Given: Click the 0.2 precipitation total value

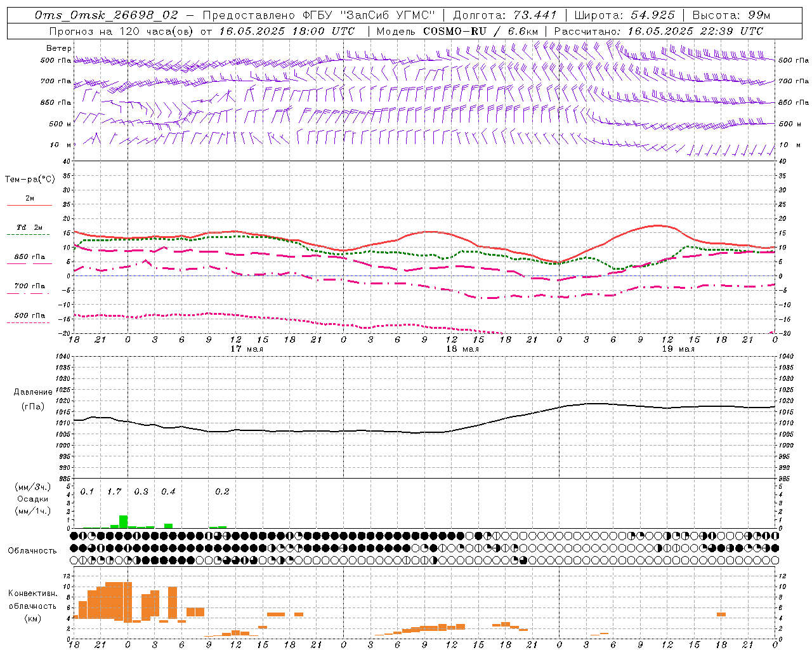Looking at the screenshot, I should pyautogui.click(x=222, y=492).
